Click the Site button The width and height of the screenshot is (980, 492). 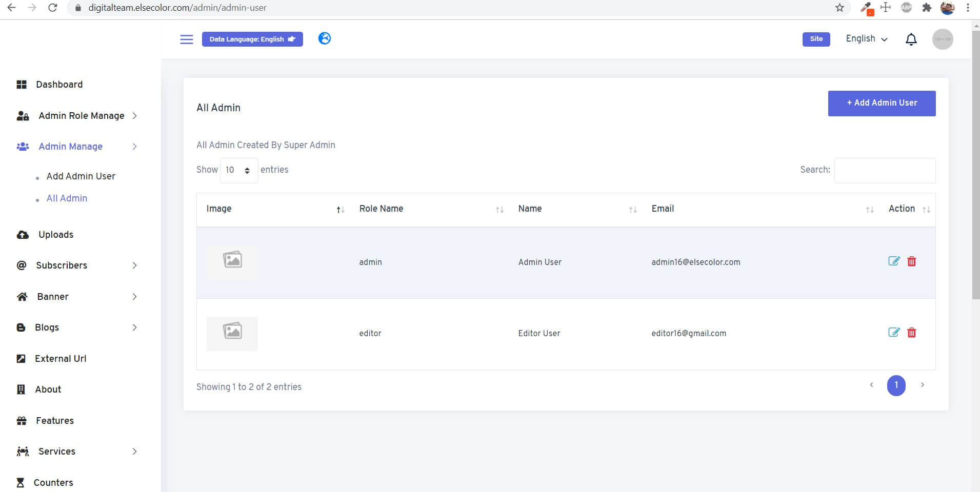[x=816, y=39]
